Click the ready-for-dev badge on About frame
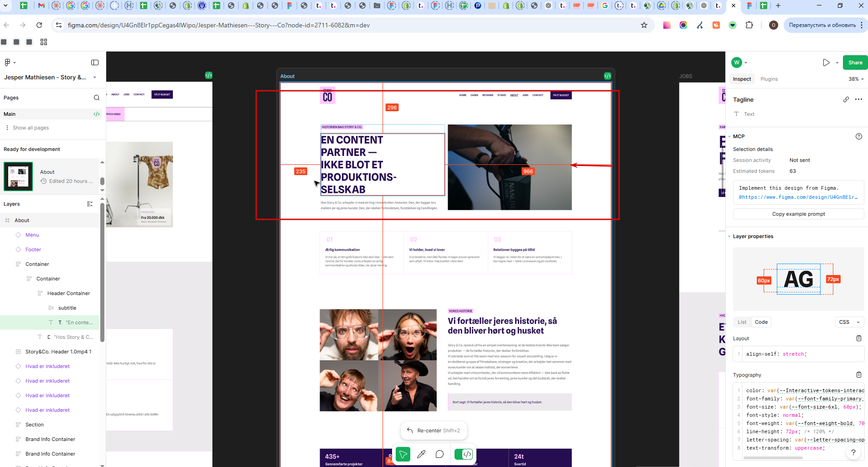 coord(608,76)
